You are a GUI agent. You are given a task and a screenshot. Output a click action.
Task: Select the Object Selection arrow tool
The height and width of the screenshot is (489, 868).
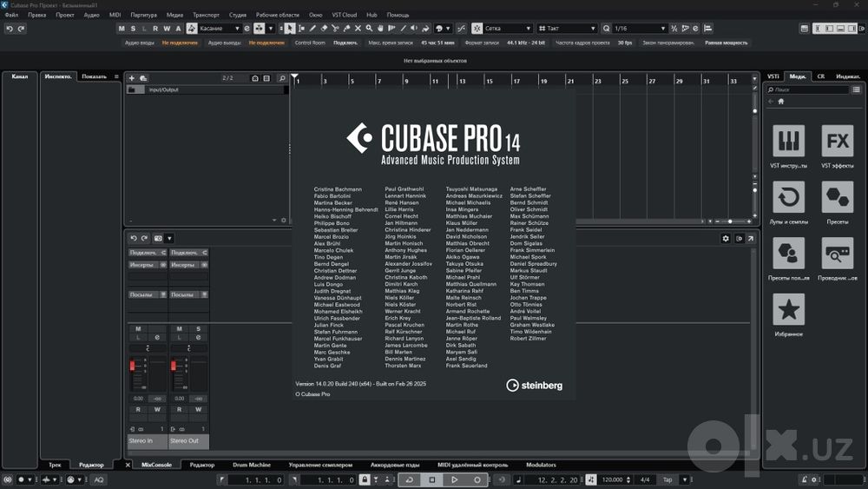290,29
